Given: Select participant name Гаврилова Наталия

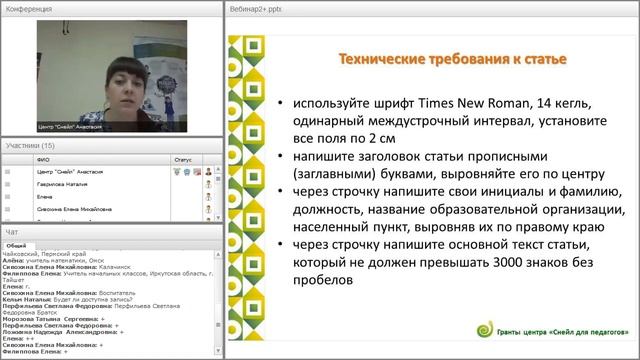Looking at the screenshot, I should (x=62, y=184).
